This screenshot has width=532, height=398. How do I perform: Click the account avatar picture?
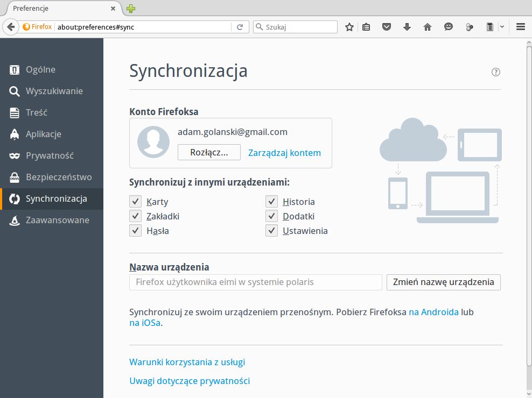(x=153, y=142)
